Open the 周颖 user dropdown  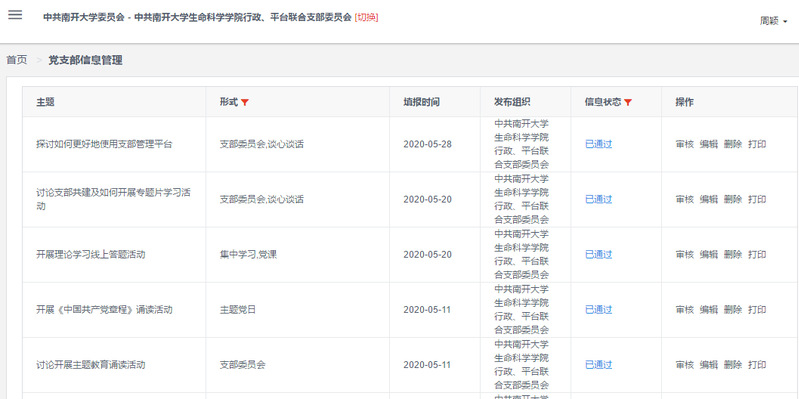click(773, 21)
